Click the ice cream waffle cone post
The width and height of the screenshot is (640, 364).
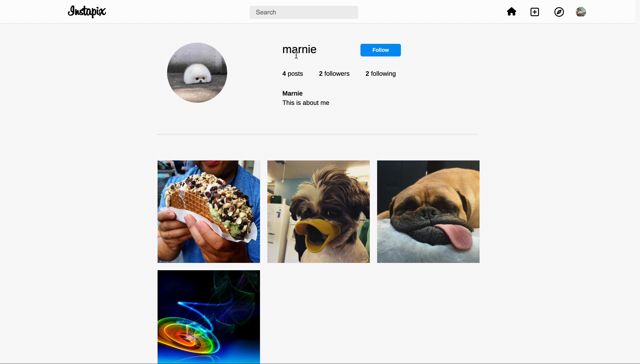209,212
